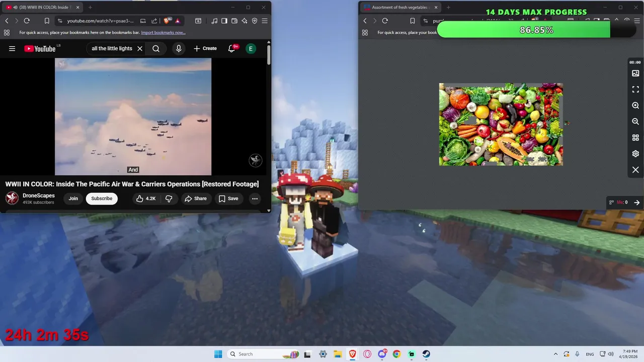Screen dimensions: 644x362
Task: Click the Join button
Action: point(73,199)
